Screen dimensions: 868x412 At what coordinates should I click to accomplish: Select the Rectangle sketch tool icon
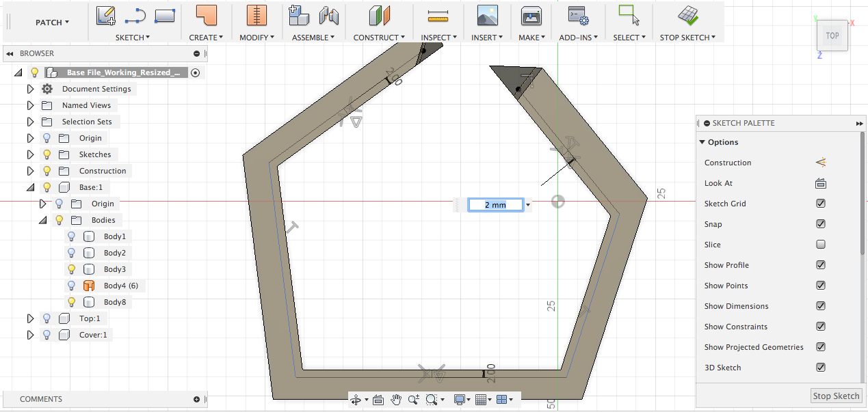pos(165,15)
